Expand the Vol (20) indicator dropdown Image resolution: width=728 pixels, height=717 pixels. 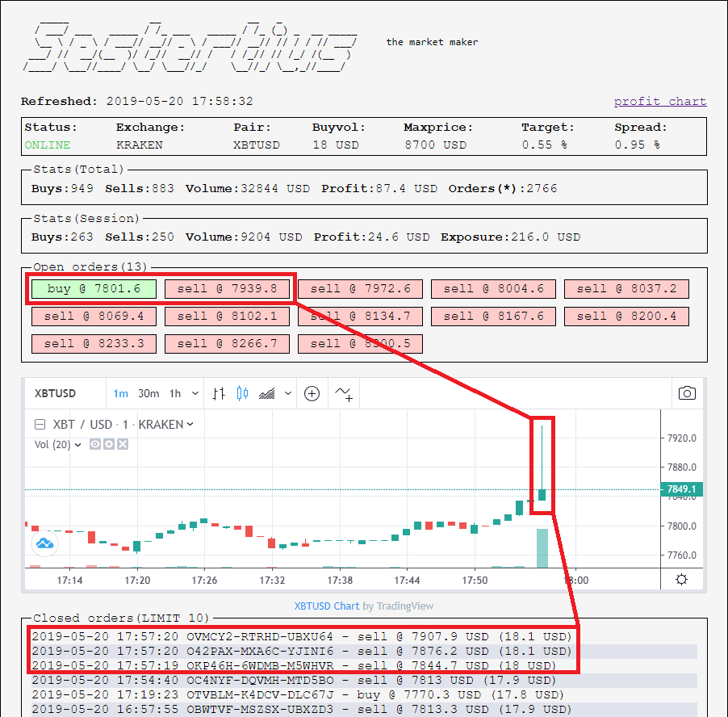(x=78, y=445)
